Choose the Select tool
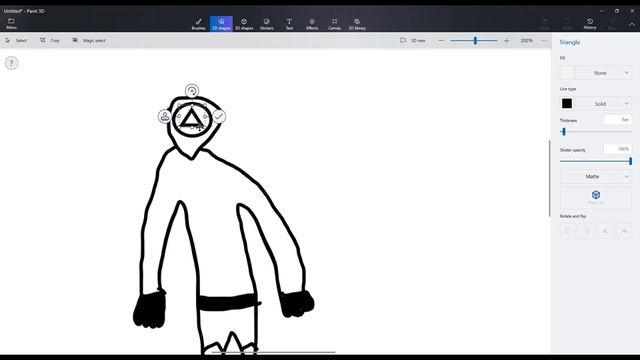 pos(16,40)
